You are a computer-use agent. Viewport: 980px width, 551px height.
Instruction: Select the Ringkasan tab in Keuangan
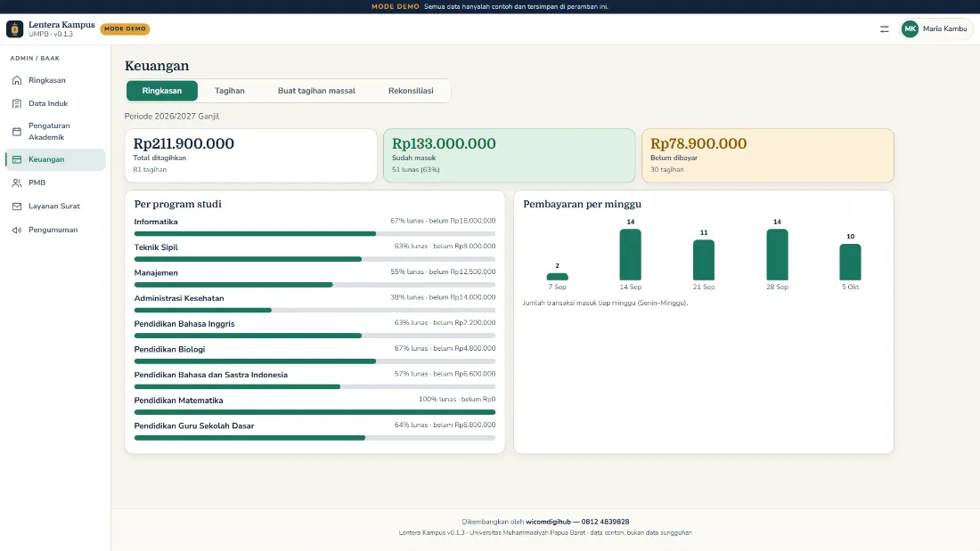pos(162,91)
